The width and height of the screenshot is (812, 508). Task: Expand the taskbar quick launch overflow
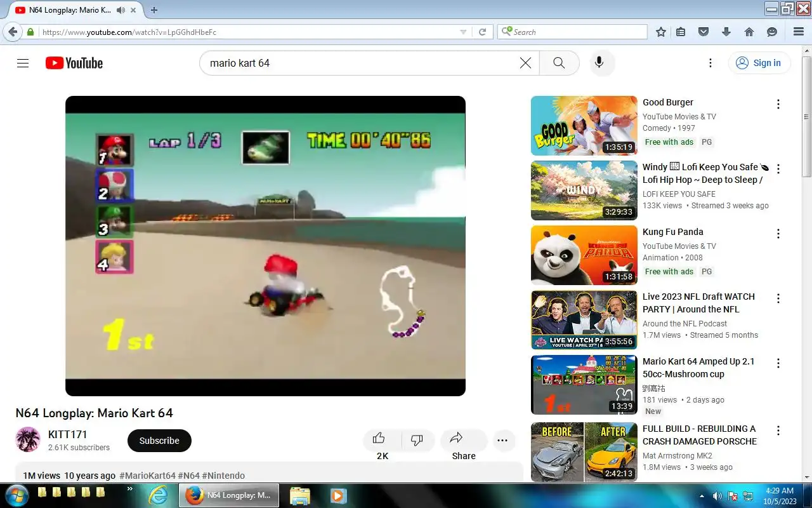[129, 489]
